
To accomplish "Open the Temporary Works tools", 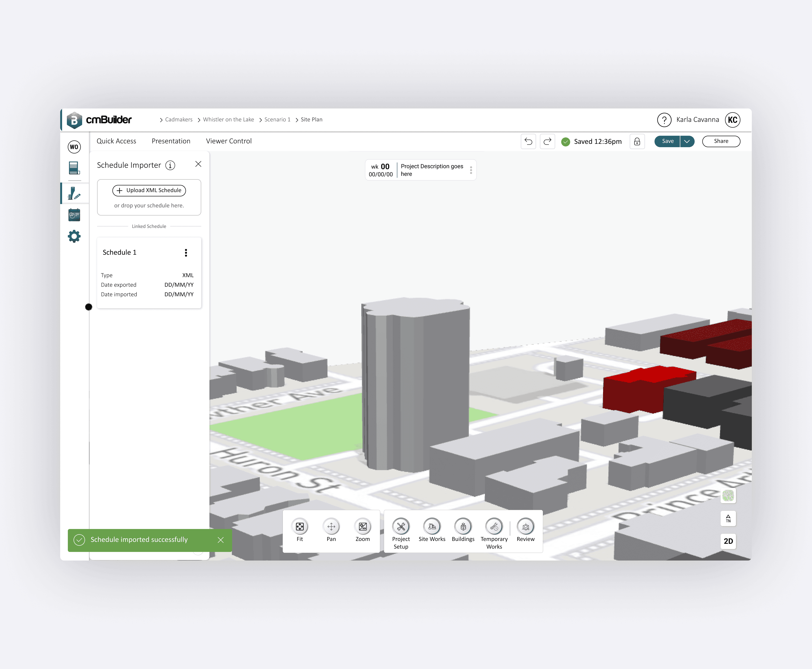I will pyautogui.click(x=494, y=527).
